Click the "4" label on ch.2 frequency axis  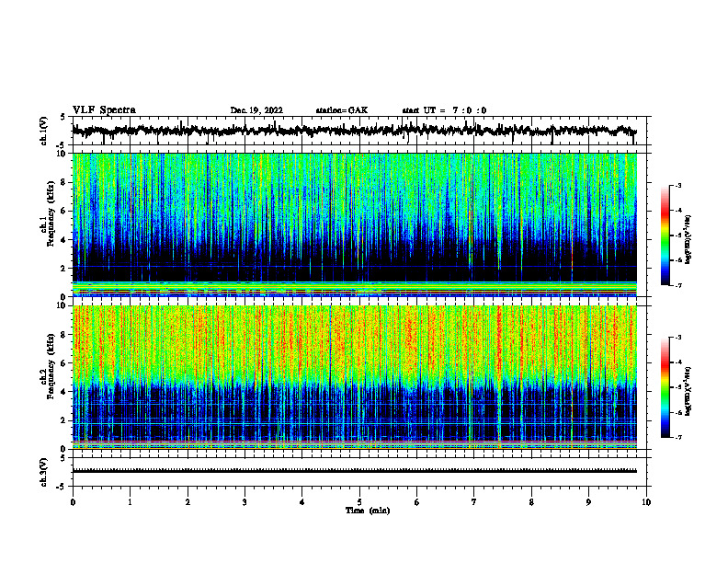64,392
